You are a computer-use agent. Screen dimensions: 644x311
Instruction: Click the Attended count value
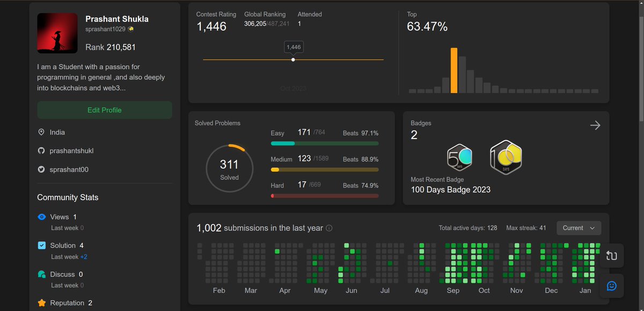pyautogui.click(x=299, y=24)
